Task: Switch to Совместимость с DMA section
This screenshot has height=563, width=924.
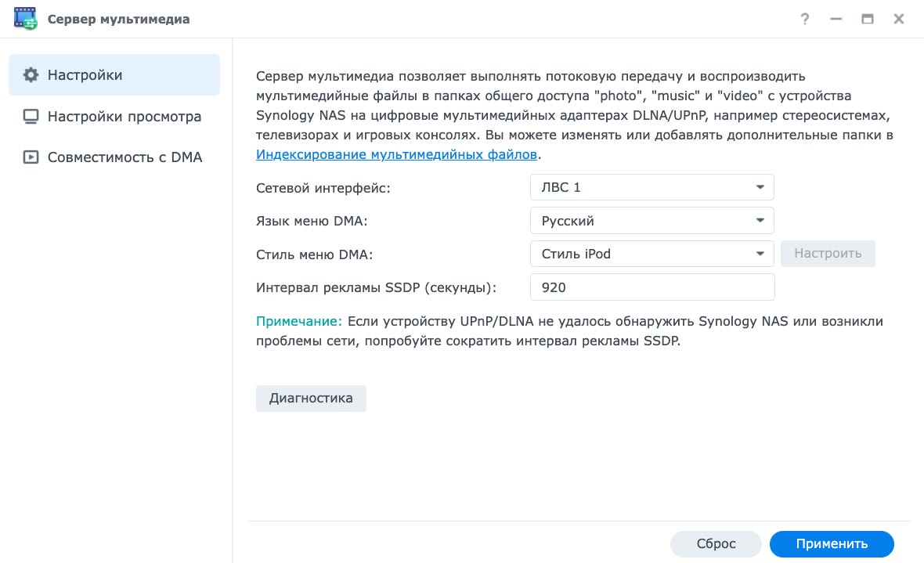Action: tap(114, 157)
